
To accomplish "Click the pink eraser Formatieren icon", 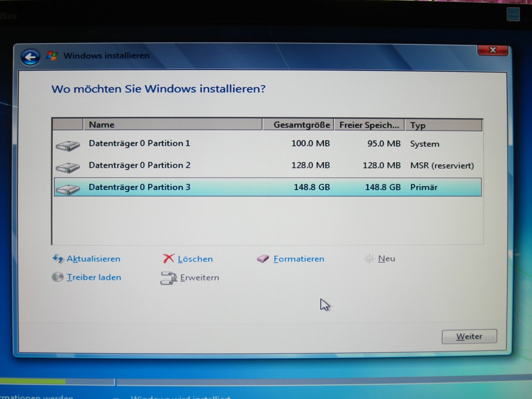I will coord(263,259).
